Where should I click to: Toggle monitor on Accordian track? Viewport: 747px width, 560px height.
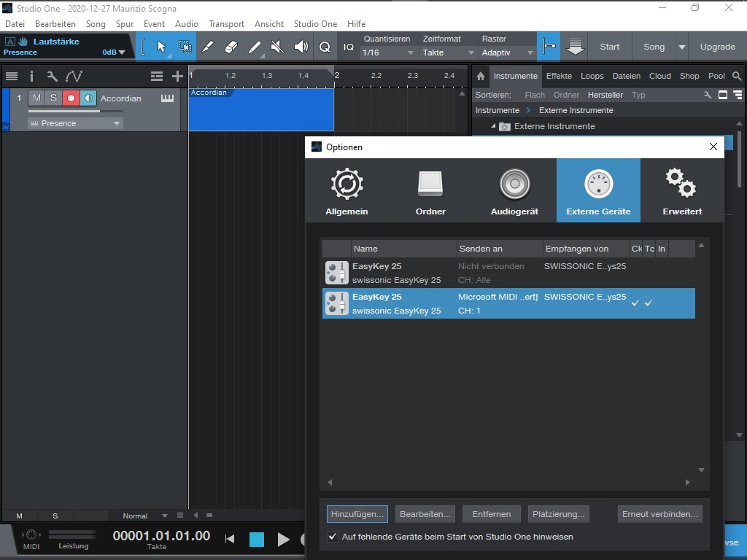point(88,98)
